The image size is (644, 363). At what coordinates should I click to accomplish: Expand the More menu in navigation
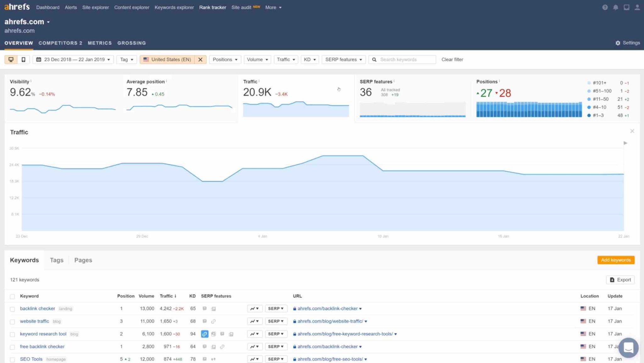pos(273,7)
